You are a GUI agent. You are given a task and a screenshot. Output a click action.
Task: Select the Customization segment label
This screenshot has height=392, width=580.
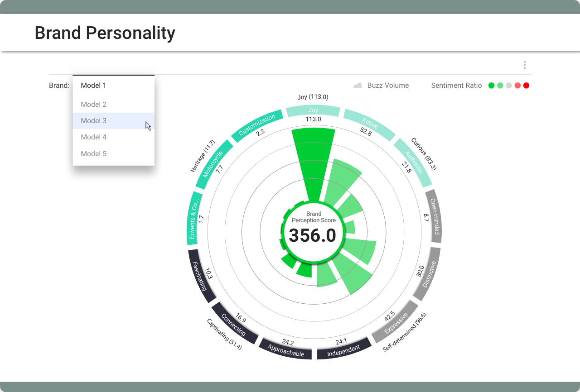tap(257, 125)
